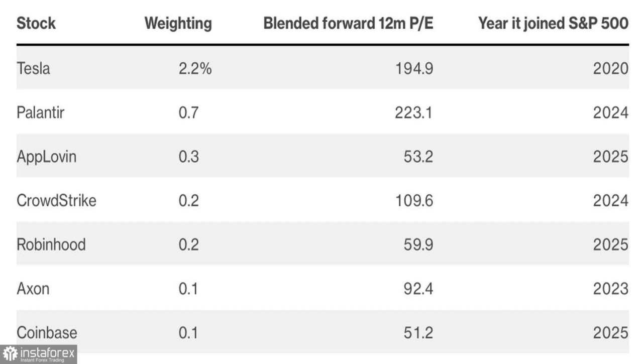
Task: Select AppLovin's 53.2 P/E value
Action: click(x=418, y=156)
